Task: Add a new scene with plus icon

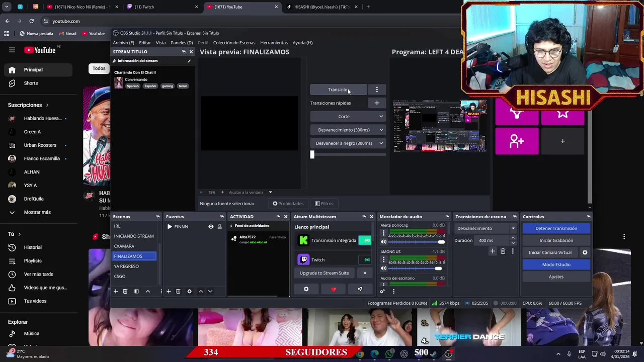Action: (115, 291)
